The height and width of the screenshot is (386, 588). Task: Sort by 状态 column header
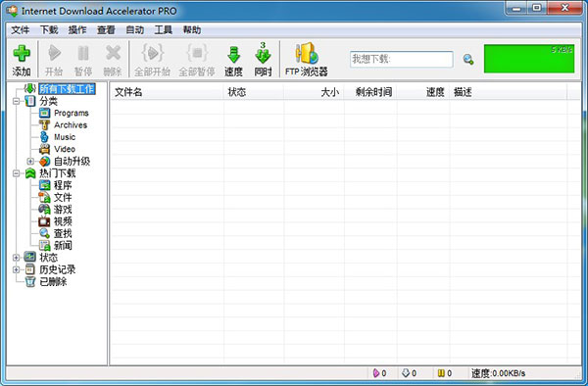pyautogui.click(x=254, y=92)
